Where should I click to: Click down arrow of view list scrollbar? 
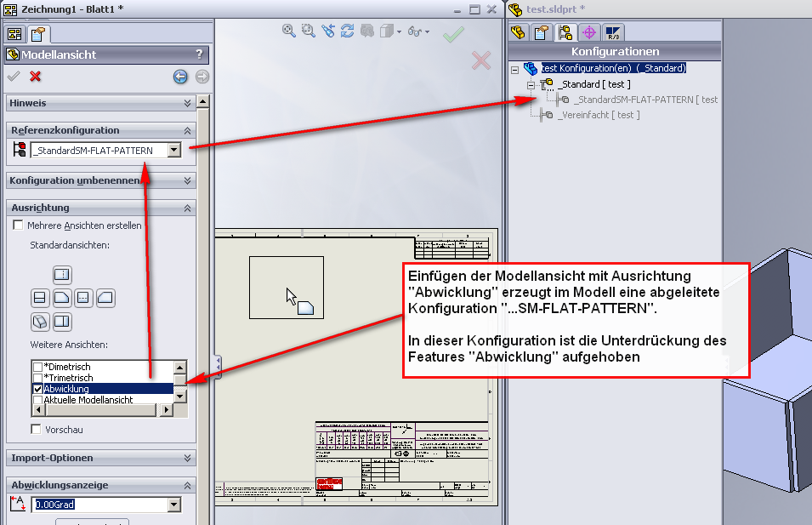coord(179,397)
